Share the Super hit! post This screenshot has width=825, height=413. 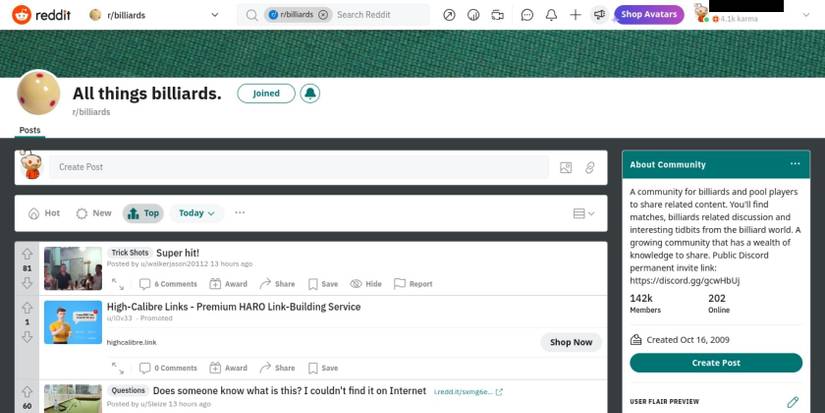tap(277, 284)
